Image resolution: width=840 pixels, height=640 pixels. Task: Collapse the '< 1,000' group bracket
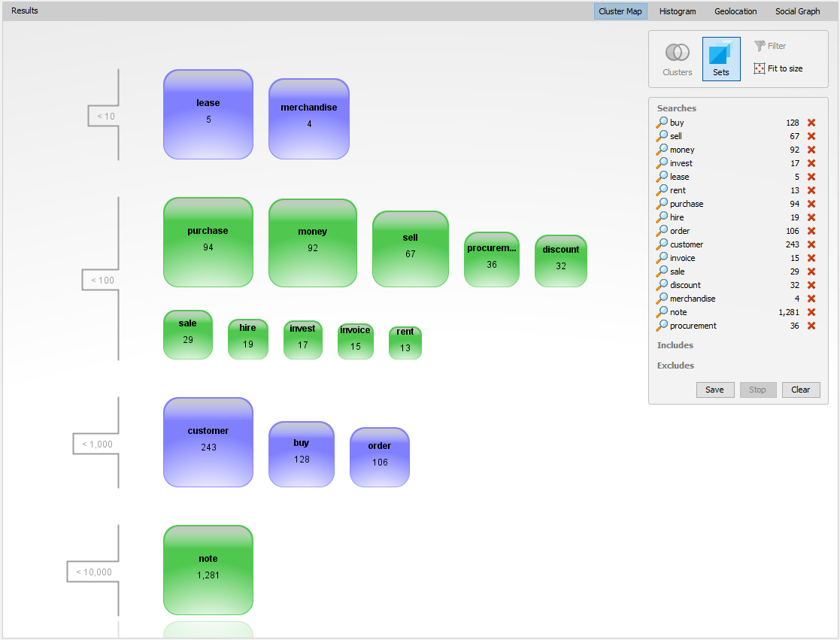(97, 444)
